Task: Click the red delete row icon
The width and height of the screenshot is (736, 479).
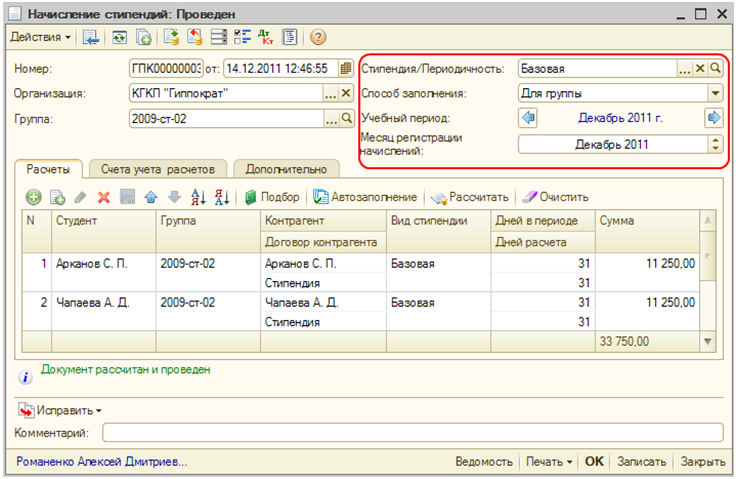Action: 103,197
